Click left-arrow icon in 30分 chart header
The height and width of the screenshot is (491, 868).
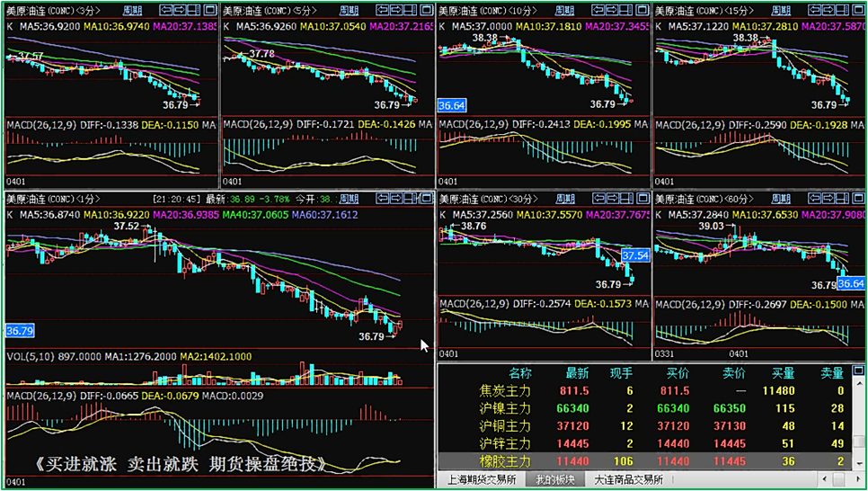click(x=599, y=199)
